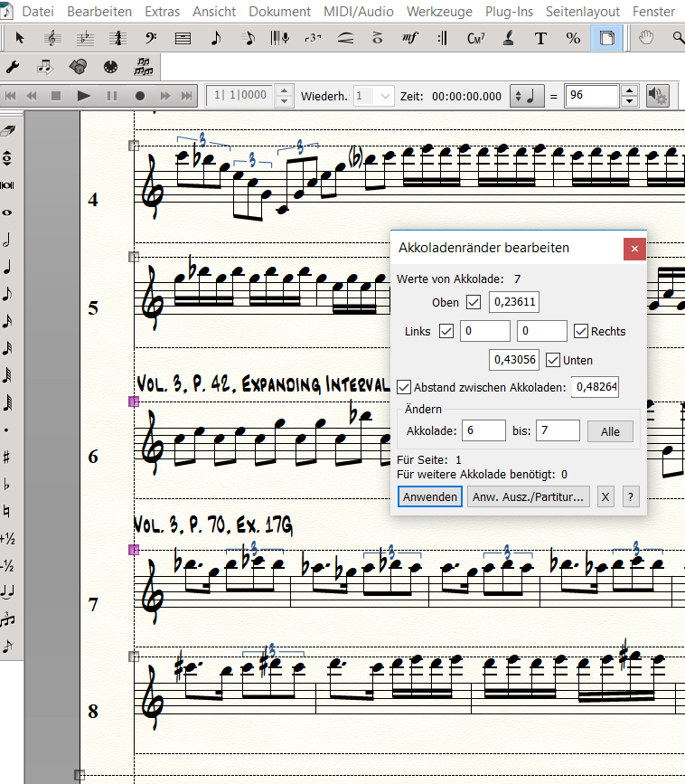The height and width of the screenshot is (784, 685).
Task: Choose the flat accidental in palette
Action: pos(7,484)
